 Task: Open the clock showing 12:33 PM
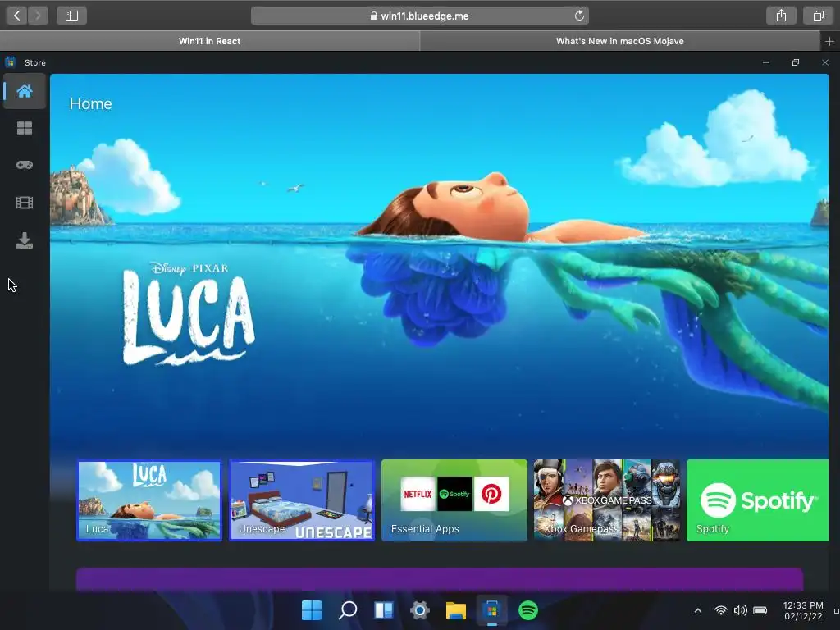pos(803,610)
